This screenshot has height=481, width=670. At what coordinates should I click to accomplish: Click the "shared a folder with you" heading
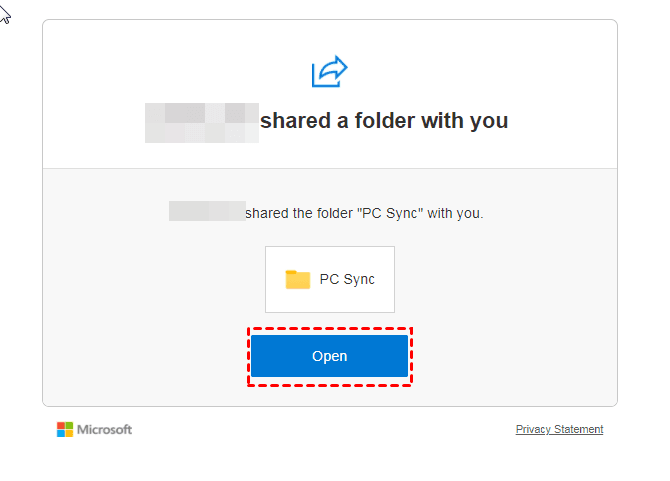[384, 121]
